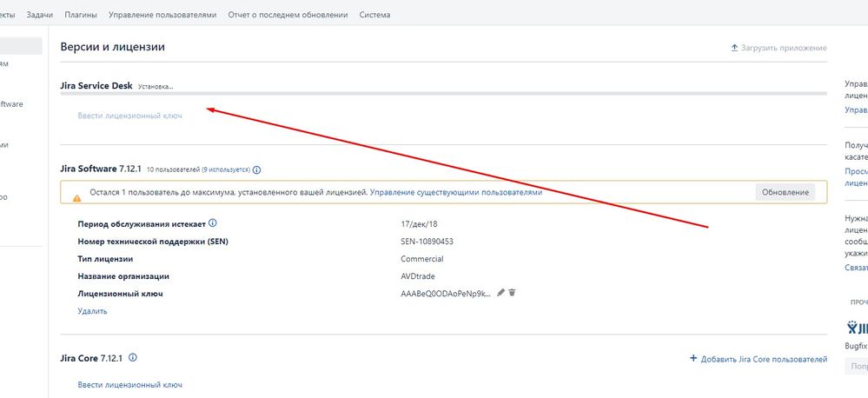Delete license key with trash icon
Screen dimensions: 868x398
(x=512, y=292)
